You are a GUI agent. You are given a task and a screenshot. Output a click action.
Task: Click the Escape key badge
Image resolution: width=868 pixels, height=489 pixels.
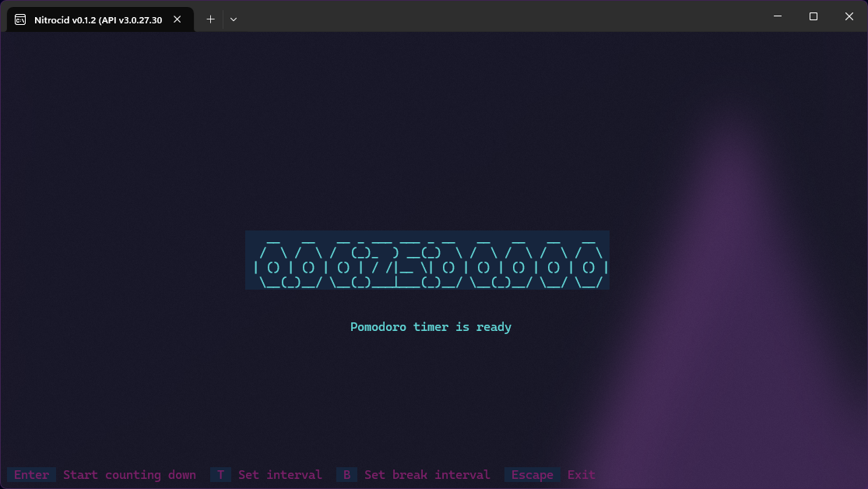tap(532, 475)
